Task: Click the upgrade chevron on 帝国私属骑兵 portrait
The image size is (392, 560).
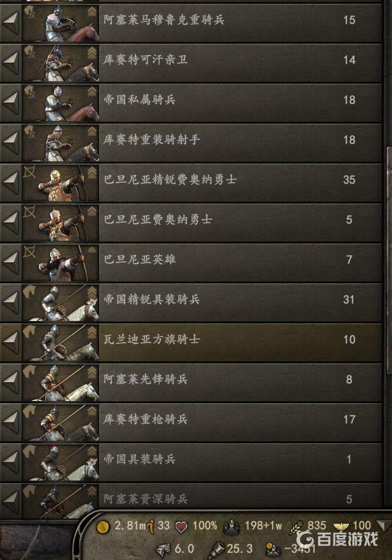Action: (92, 92)
